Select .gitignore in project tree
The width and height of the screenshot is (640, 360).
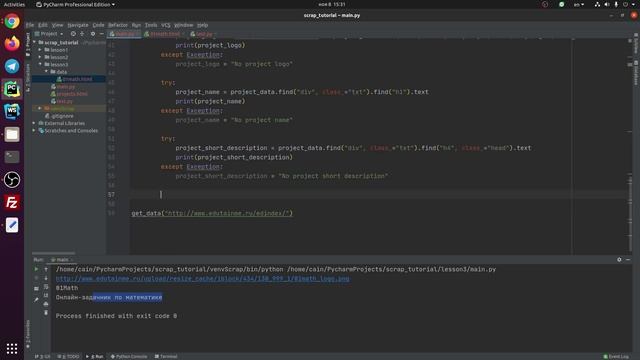point(59,116)
